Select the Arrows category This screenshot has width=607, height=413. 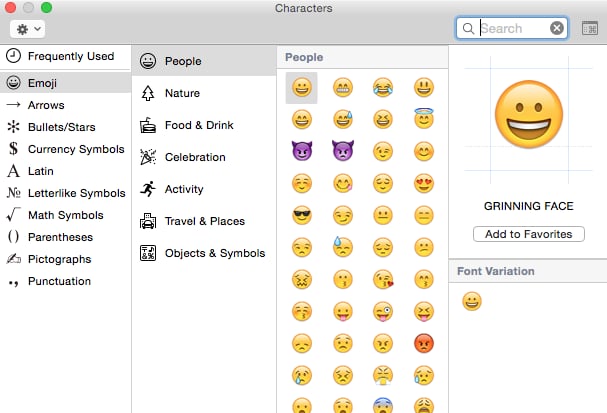65,105
